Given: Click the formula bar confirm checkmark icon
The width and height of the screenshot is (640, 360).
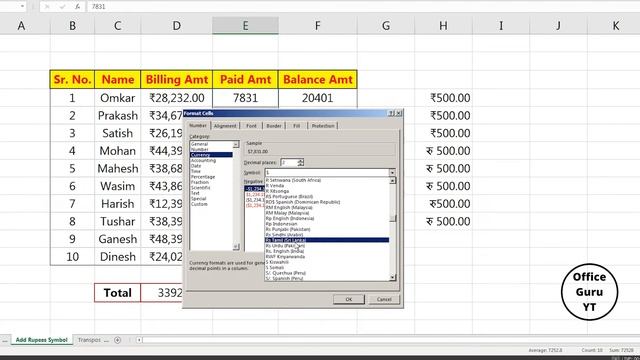Looking at the screenshot, I should pos(62,7).
